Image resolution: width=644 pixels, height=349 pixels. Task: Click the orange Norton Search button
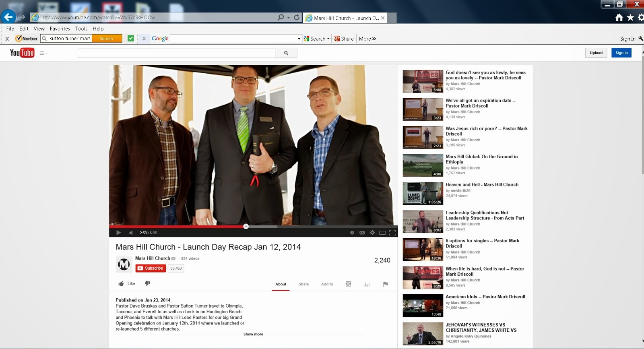(107, 39)
